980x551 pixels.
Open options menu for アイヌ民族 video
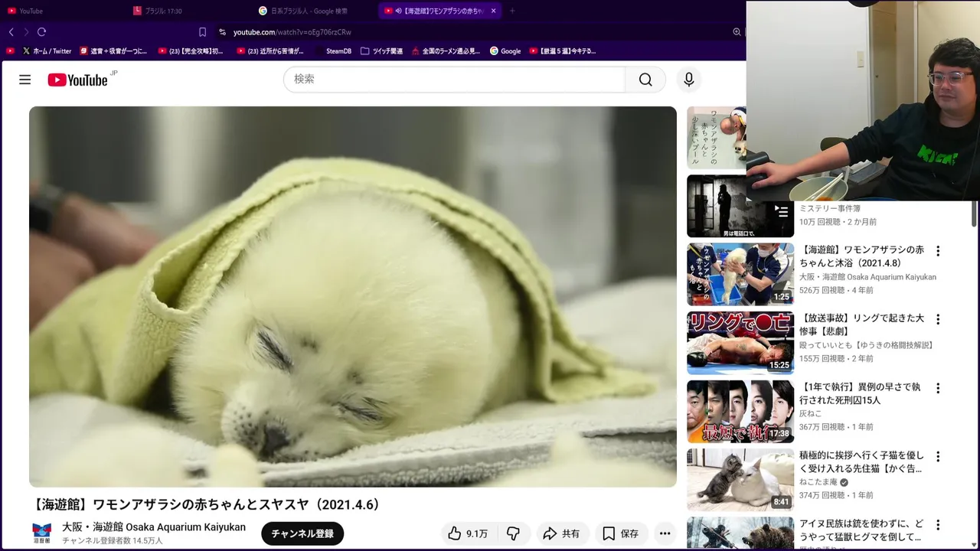click(938, 525)
